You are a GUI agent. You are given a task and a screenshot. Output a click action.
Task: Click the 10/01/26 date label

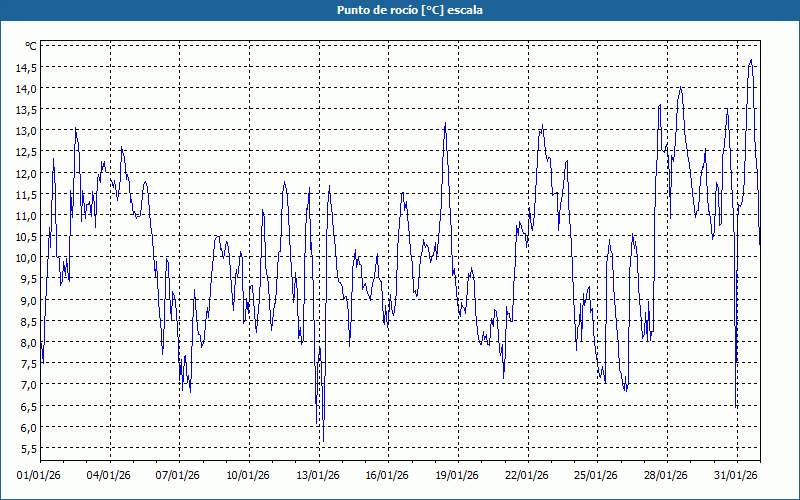(248, 476)
